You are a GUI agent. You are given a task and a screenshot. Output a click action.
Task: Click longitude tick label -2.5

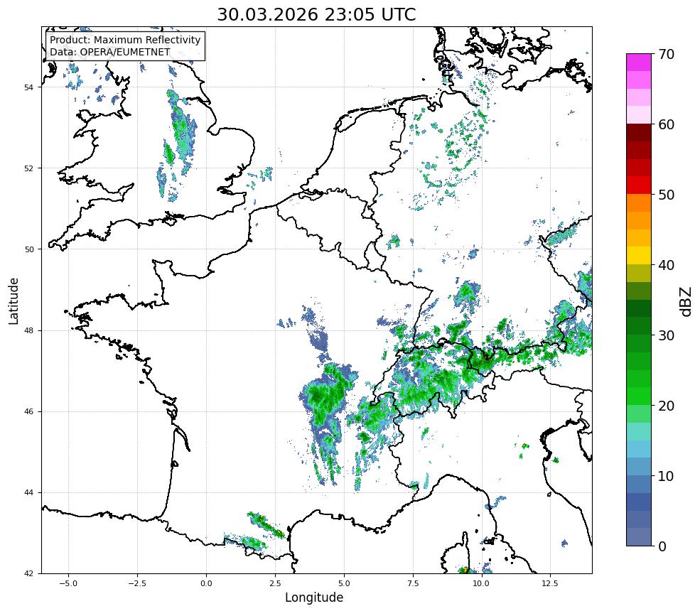click(137, 583)
